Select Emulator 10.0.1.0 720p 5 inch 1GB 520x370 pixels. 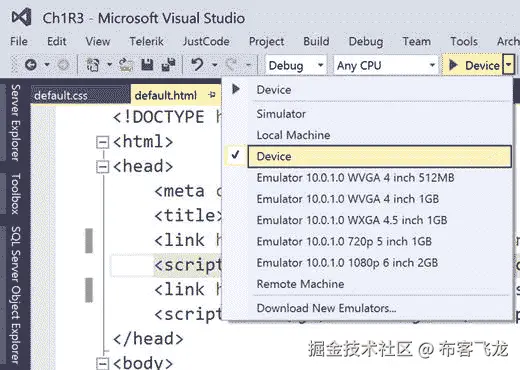(x=367, y=241)
